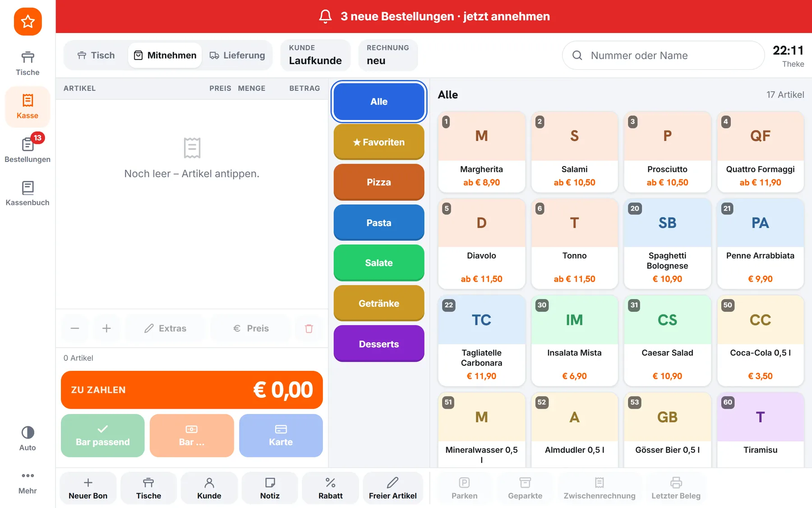The image size is (812, 508).
Task: Select the Pasta category
Action: click(x=379, y=222)
